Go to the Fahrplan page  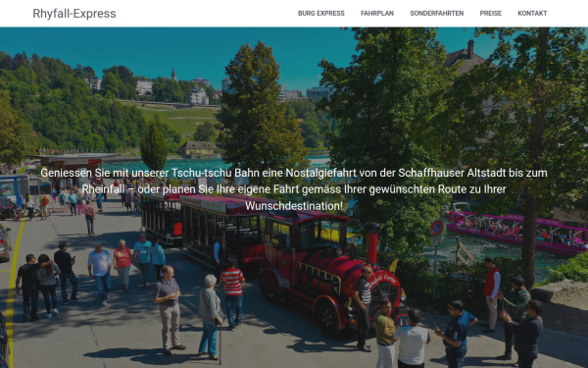(x=377, y=13)
